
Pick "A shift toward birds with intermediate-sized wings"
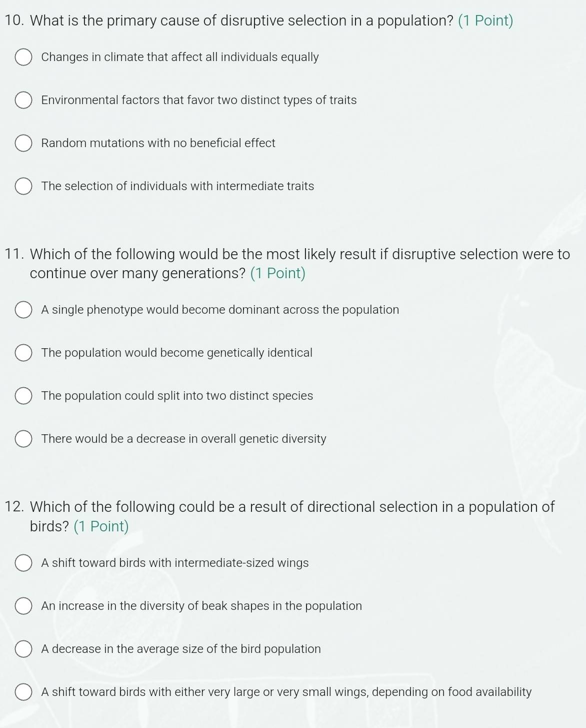pyautogui.click(x=23, y=563)
